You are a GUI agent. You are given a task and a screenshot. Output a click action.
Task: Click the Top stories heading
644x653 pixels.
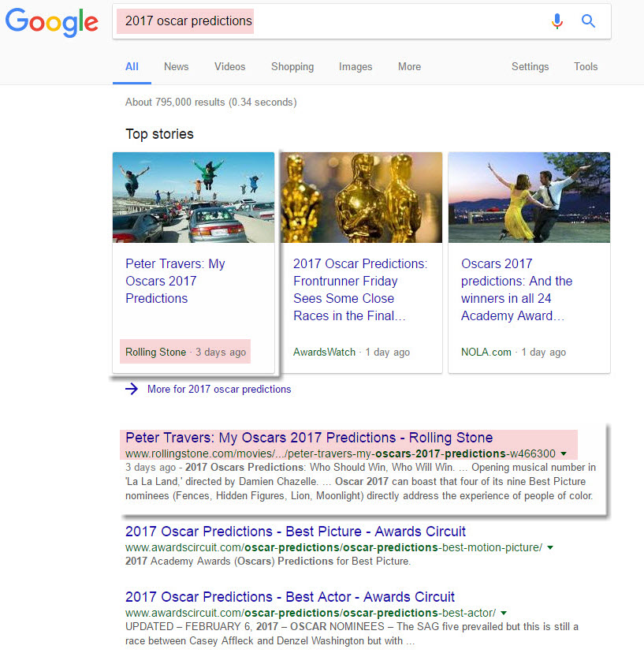pos(159,134)
